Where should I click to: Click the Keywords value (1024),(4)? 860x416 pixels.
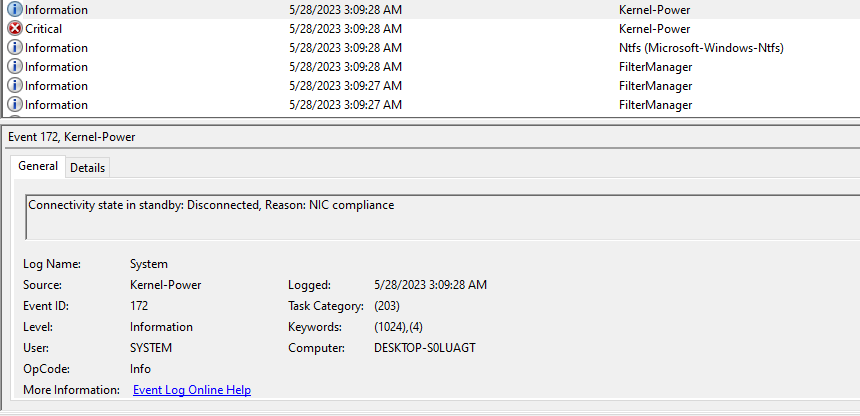coord(398,327)
